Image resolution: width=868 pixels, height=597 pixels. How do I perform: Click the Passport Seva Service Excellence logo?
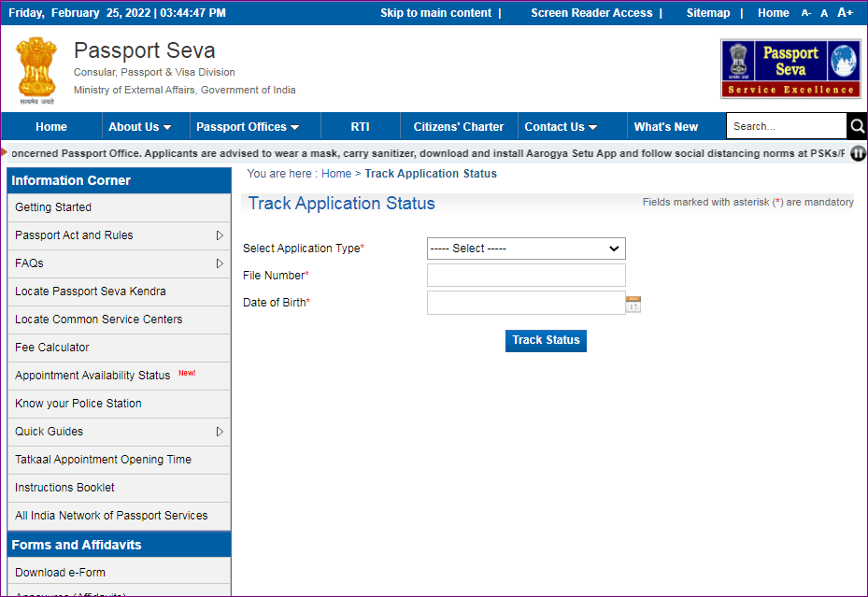[790, 68]
